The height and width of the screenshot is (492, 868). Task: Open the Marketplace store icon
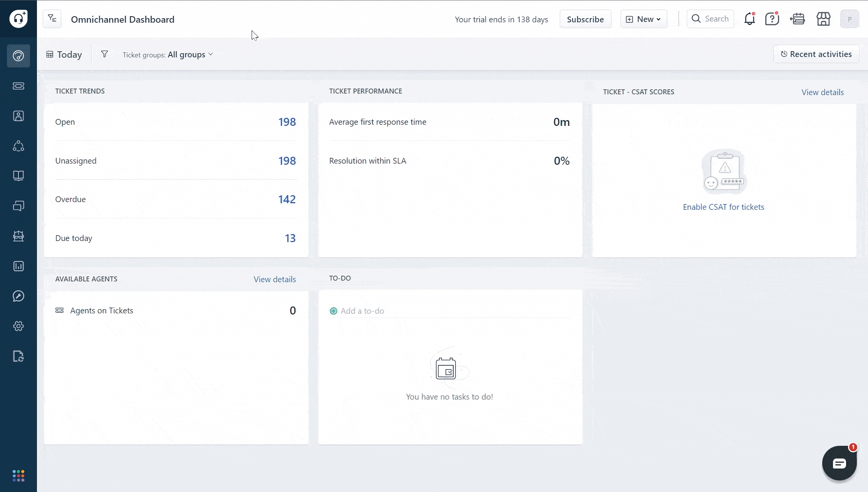click(823, 19)
